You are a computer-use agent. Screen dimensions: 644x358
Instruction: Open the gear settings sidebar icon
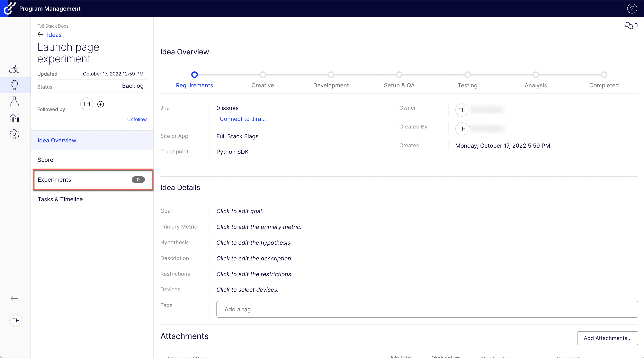pyautogui.click(x=14, y=134)
